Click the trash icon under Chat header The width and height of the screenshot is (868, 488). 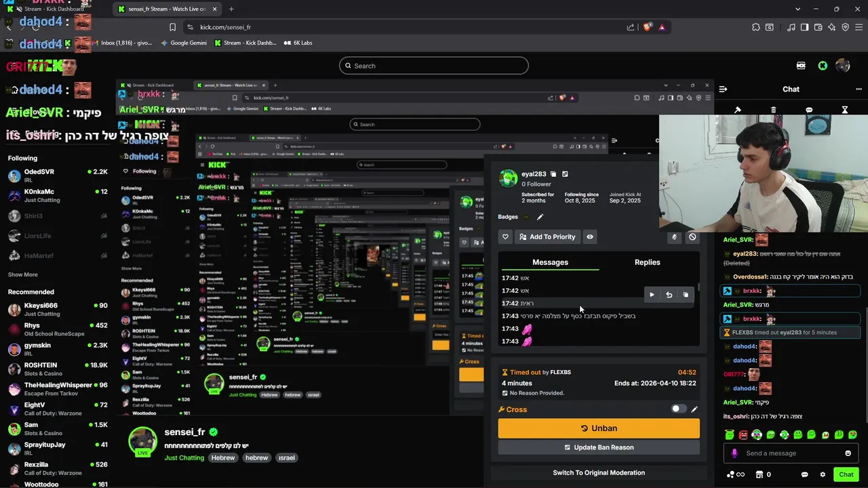tap(773, 110)
